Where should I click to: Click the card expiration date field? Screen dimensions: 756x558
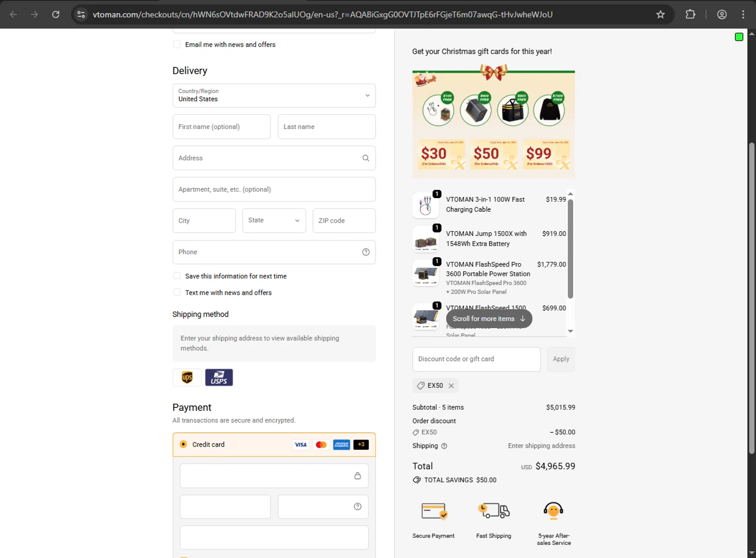225,507
